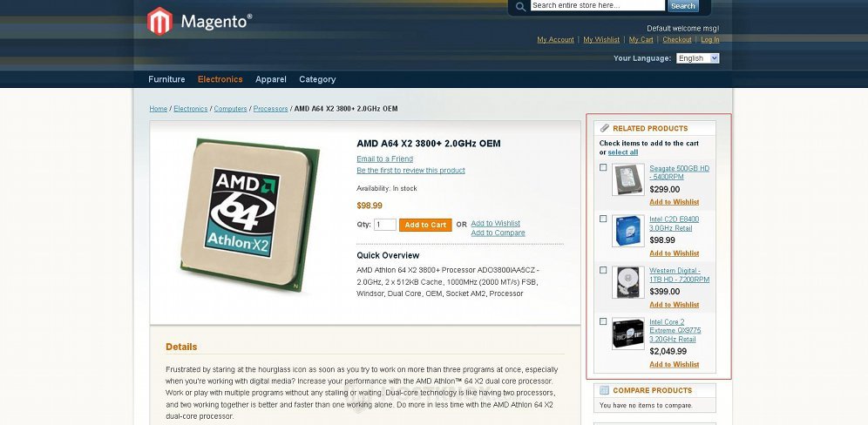Image resolution: width=868 pixels, height=425 pixels.
Task: Select the Intel Core 2 Extreme checkbox
Action: pos(603,321)
